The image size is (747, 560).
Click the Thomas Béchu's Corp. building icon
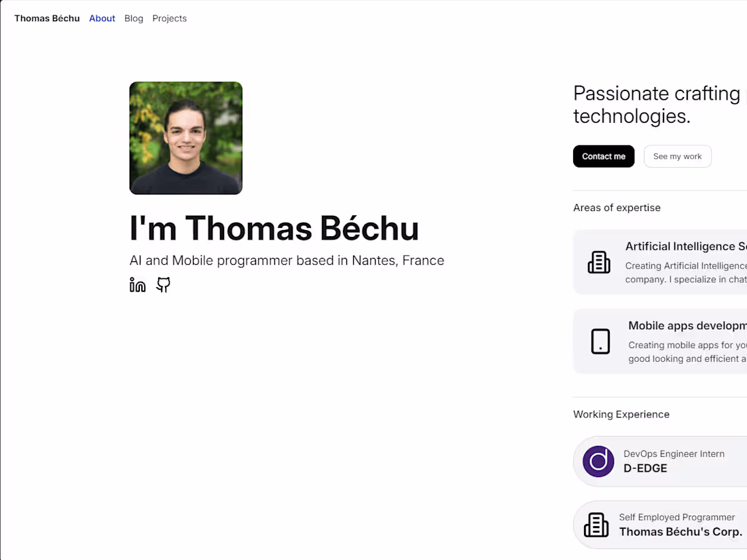click(596, 524)
